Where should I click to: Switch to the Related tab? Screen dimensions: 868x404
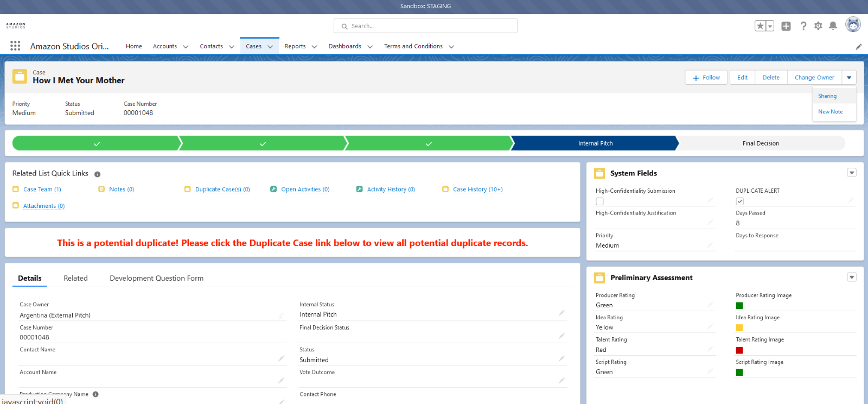pyautogui.click(x=75, y=278)
